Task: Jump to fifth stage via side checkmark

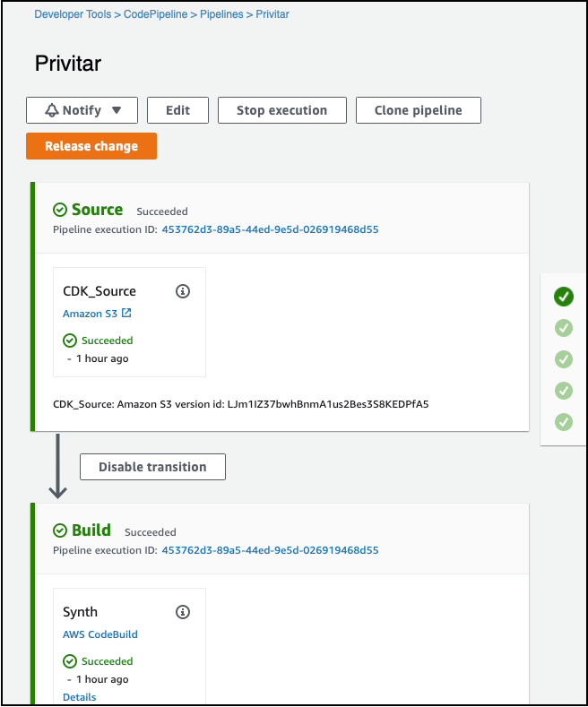Action: point(564,422)
